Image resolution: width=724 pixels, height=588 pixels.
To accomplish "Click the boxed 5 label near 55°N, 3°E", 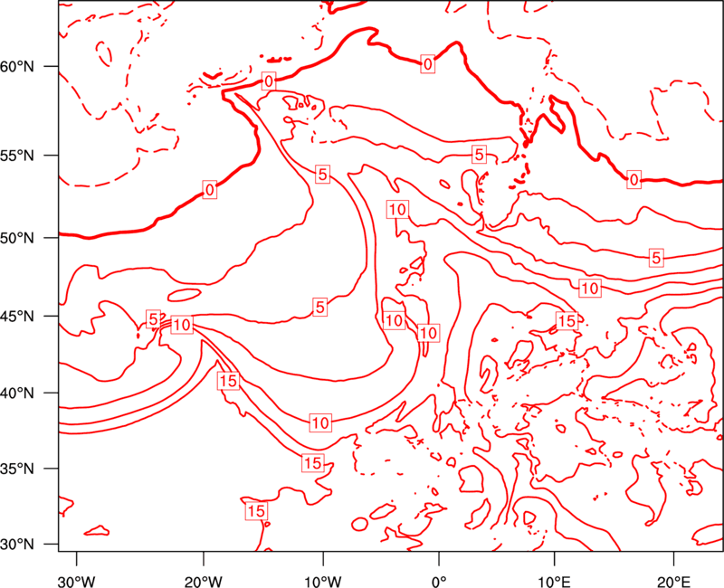I will (x=480, y=154).
